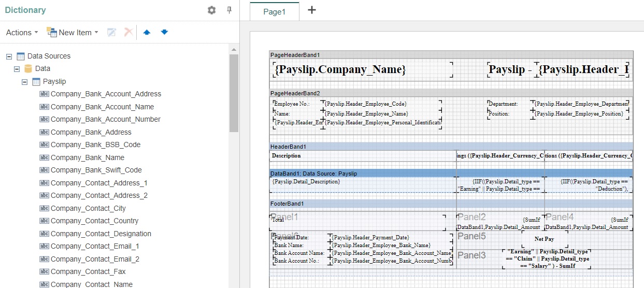This screenshot has height=288, width=644.
Task: Select the PageHeaderBand1 band header
Action: click(x=451, y=55)
